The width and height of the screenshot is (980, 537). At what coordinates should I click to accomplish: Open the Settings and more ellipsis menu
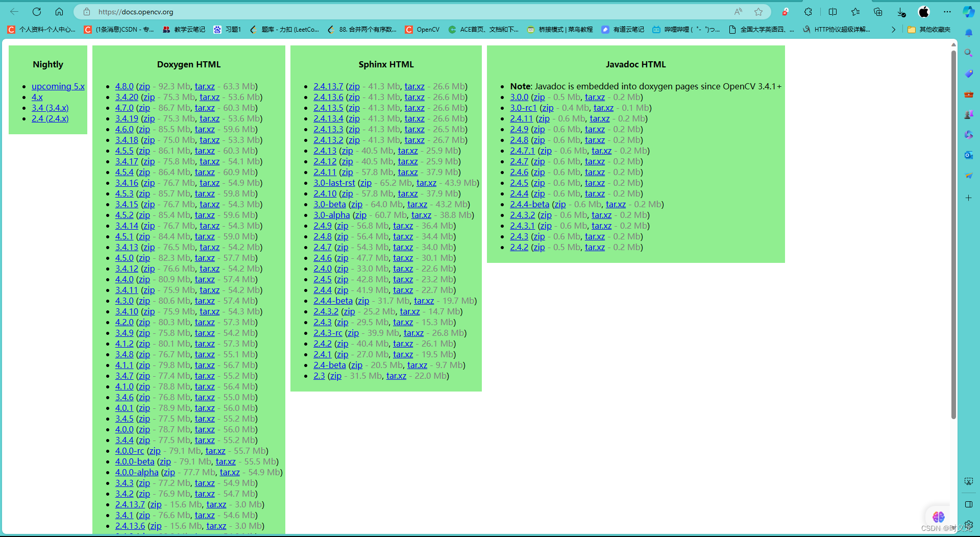coord(947,12)
